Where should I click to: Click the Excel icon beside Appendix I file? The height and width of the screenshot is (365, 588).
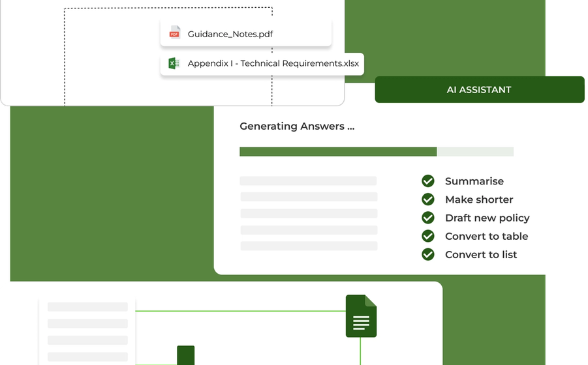[174, 63]
